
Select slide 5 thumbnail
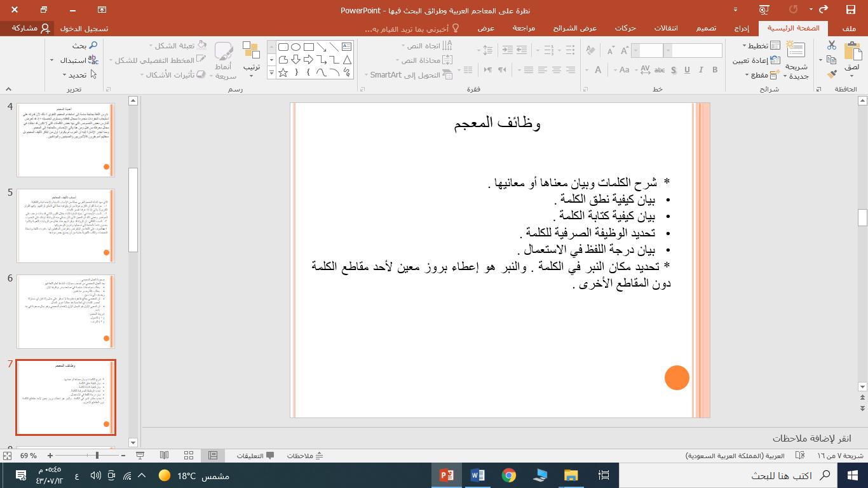(66, 225)
